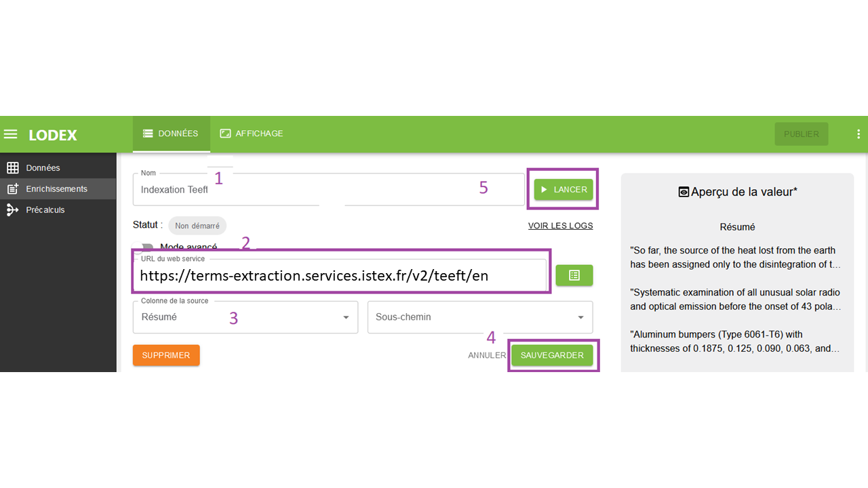Click the Données grid icon in sidebar

coord(12,168)
